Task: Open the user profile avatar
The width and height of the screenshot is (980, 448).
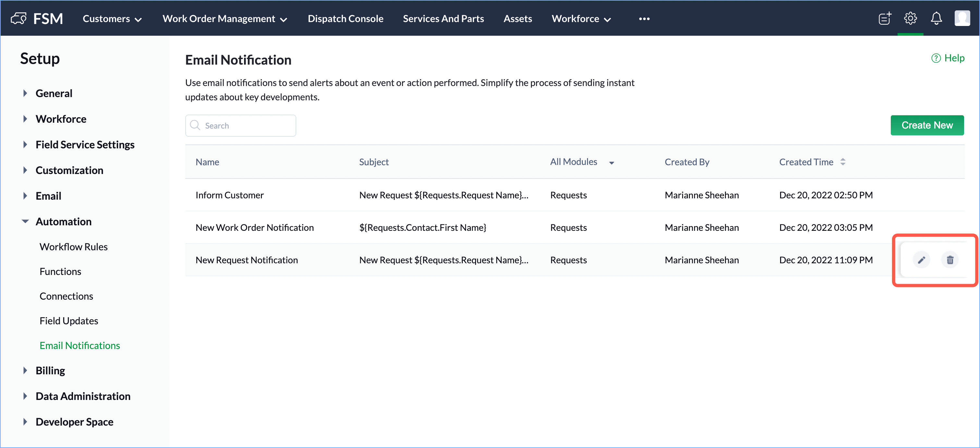Action: (962, 18)
